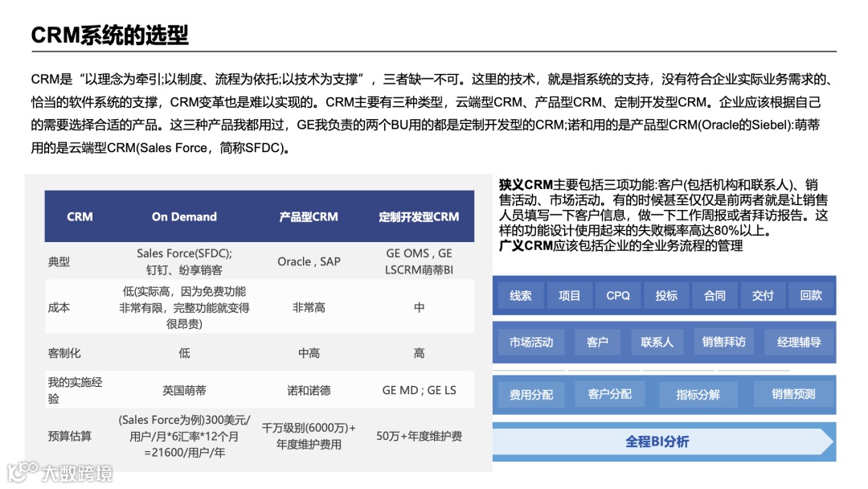Select the 成本 row label
The image size is (868, 489).
coord(59,307)
